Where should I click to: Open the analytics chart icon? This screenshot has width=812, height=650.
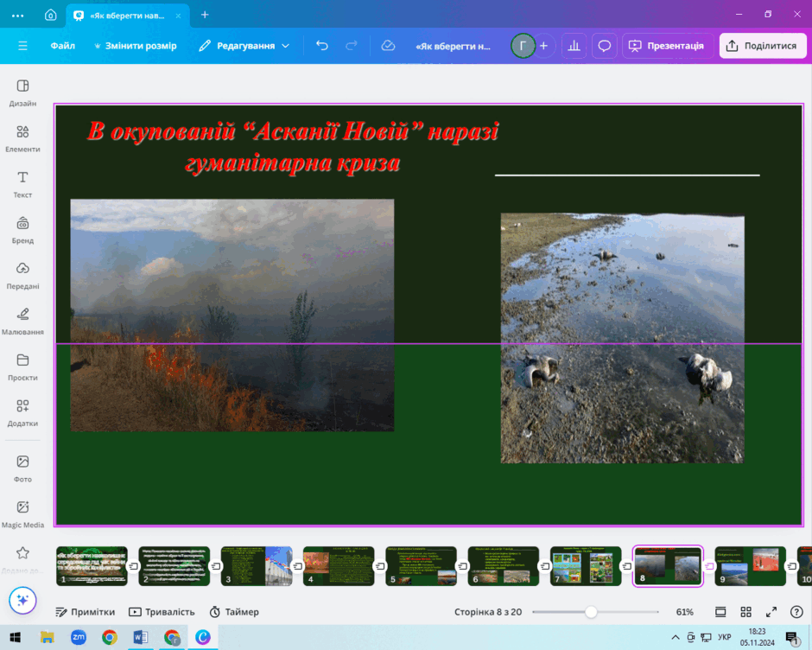pos(574,46)
